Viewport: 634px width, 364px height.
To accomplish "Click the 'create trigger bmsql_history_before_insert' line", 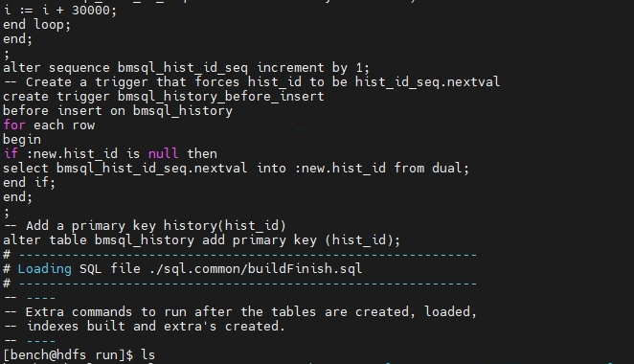I will [164, 96].
